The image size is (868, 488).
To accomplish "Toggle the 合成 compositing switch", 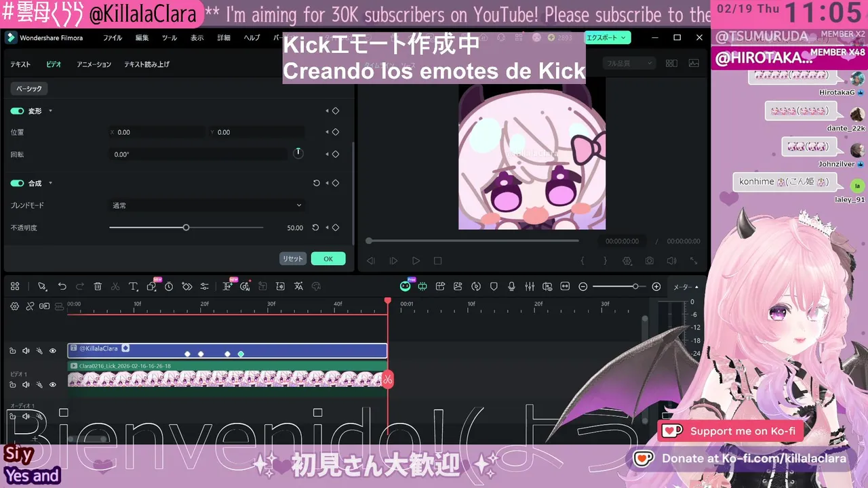I will [x=17, y=183].
